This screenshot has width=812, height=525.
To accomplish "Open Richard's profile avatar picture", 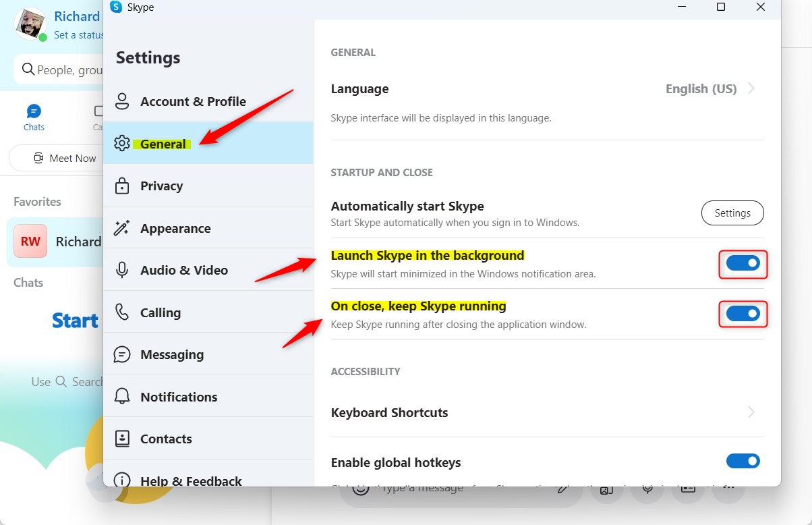I will pos(30,24).
